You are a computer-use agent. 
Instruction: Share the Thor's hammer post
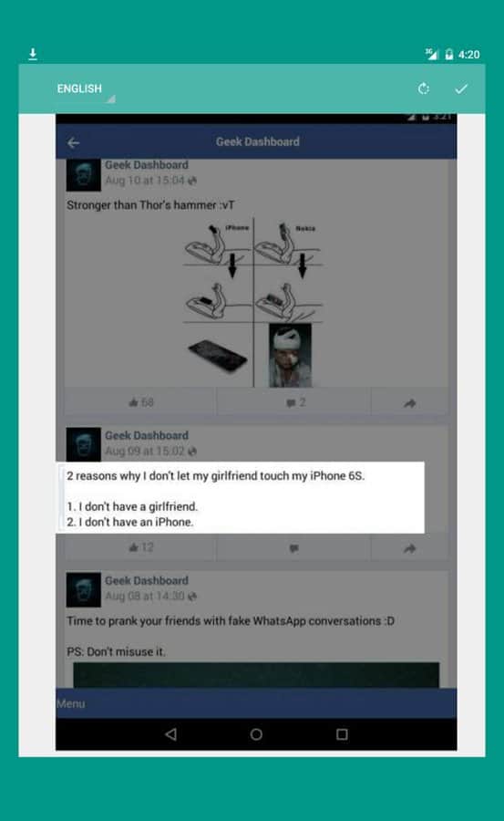coord(410,402)
